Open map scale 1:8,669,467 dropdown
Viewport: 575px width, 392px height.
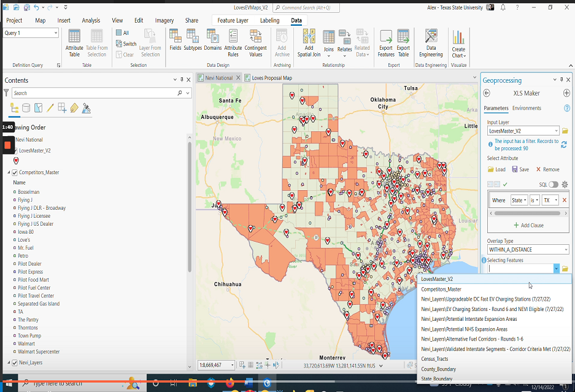click(232, 365)
